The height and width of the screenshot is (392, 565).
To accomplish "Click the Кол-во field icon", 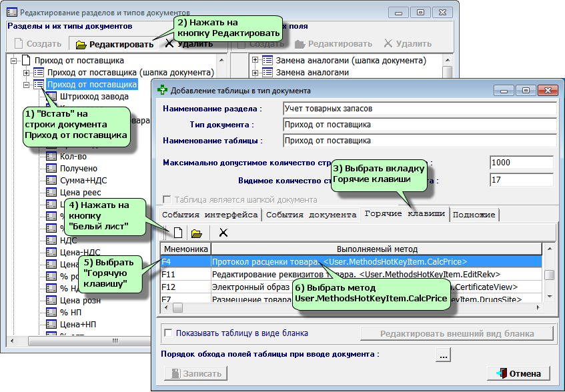I will click(x=51, y=157).
